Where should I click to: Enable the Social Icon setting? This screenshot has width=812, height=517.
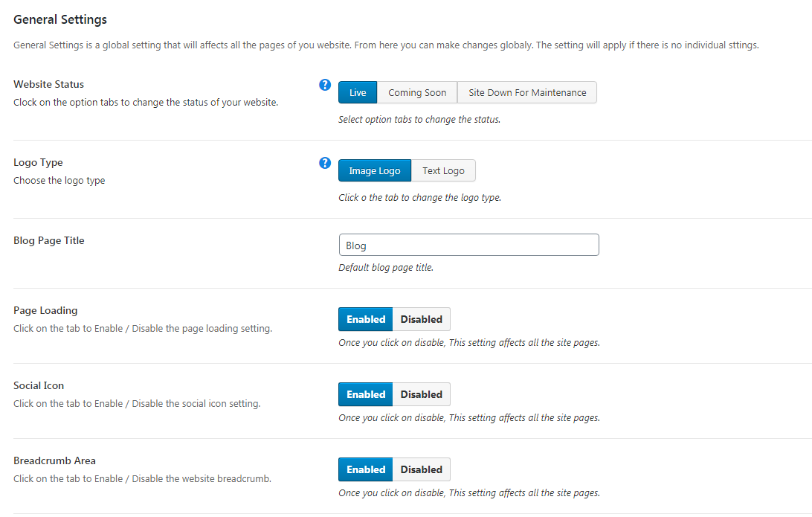click(366, 394)
